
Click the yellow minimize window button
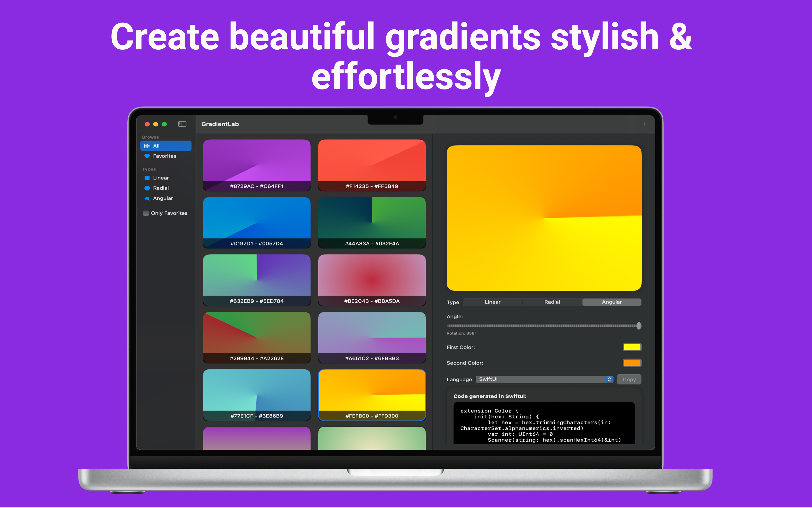click(155, 124)
